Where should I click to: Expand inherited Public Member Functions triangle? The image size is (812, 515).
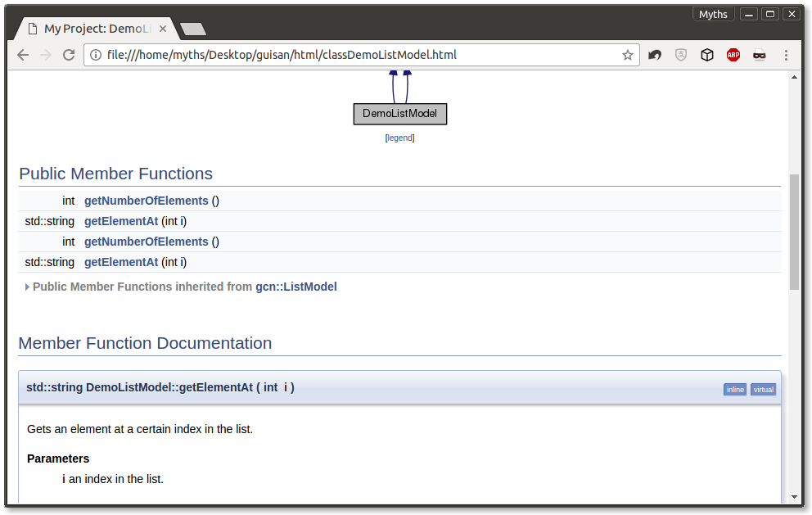[27, 287]
